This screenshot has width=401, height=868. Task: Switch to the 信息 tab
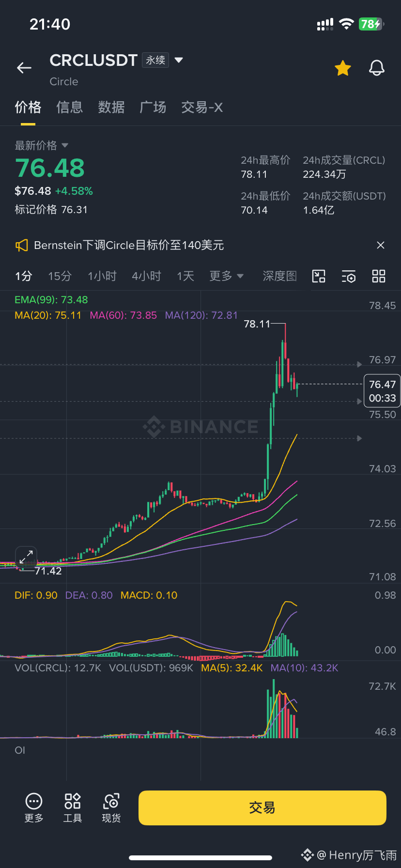(70, 108)
